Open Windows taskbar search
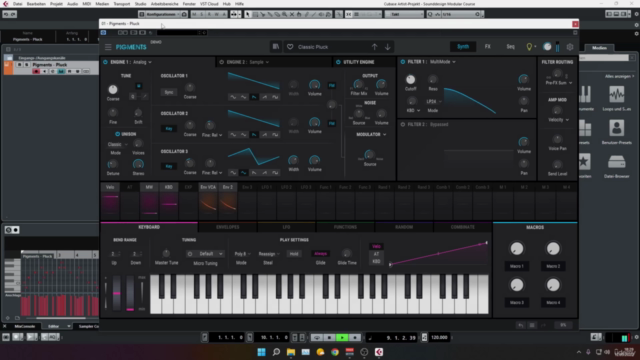The height and width of the screenshot is (360, 640). [x=276, y=352]
